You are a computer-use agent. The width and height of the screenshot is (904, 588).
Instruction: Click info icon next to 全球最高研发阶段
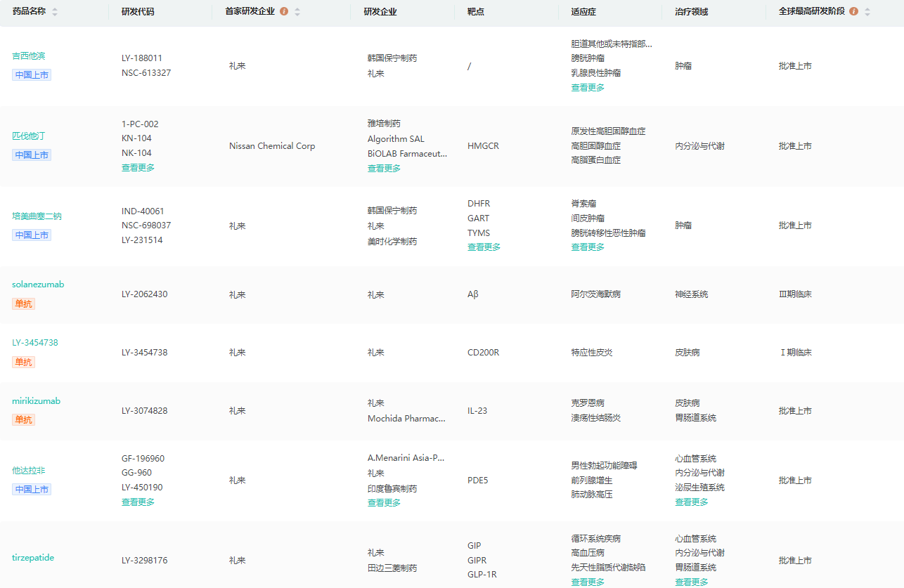[853, 11]
